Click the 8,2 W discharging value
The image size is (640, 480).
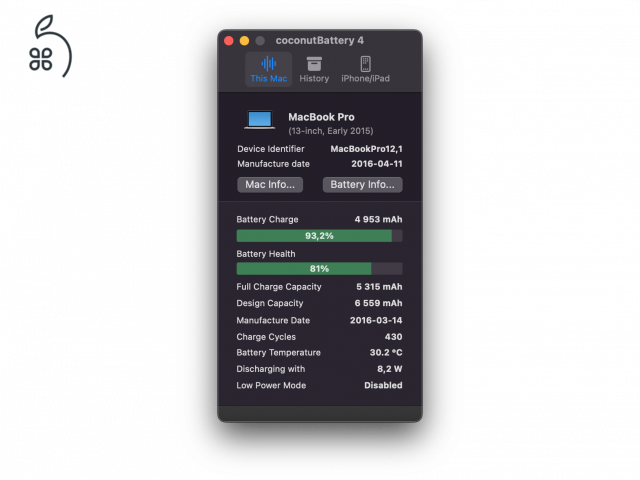coord(389,369)
